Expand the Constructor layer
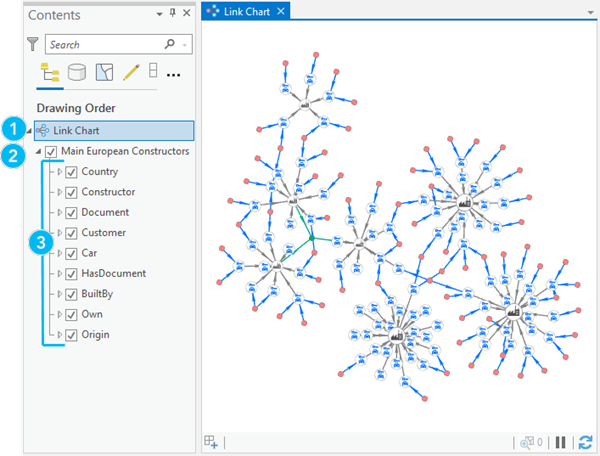The height and width of the screenshot is (456, 600). pos(60,193)
